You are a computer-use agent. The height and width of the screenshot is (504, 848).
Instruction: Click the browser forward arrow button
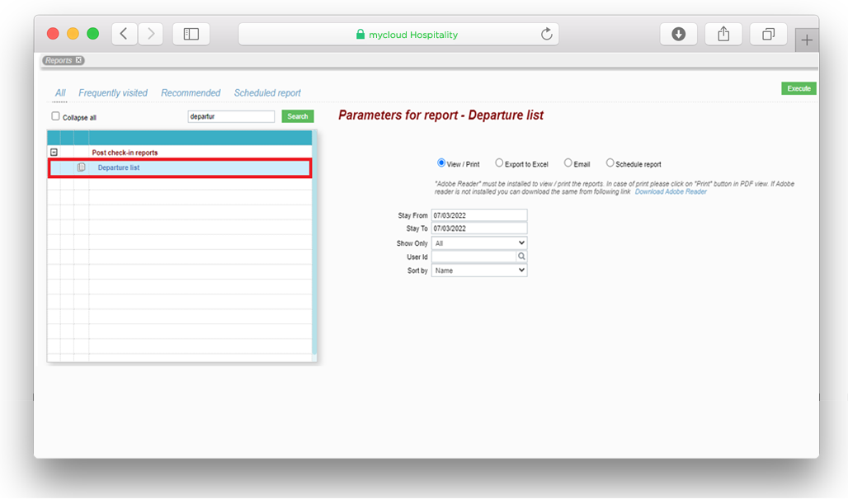pyautogui.click(x=150, y=34)
